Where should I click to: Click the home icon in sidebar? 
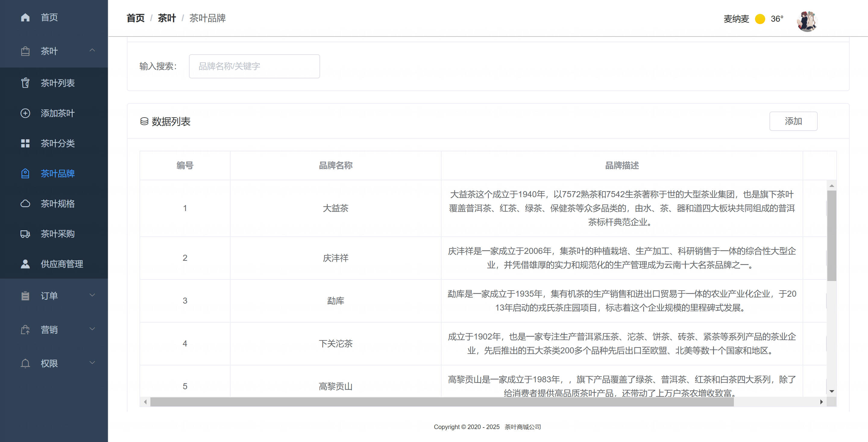[25, 17]
